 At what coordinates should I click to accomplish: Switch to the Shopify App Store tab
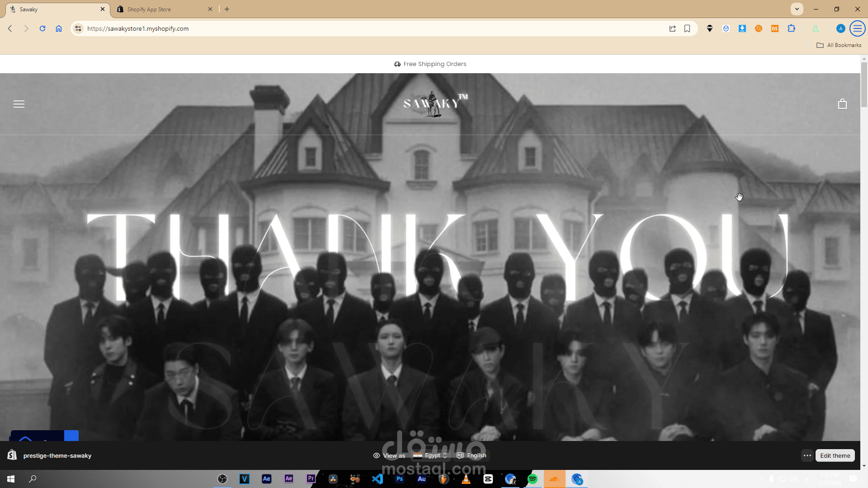click(163, 9)
